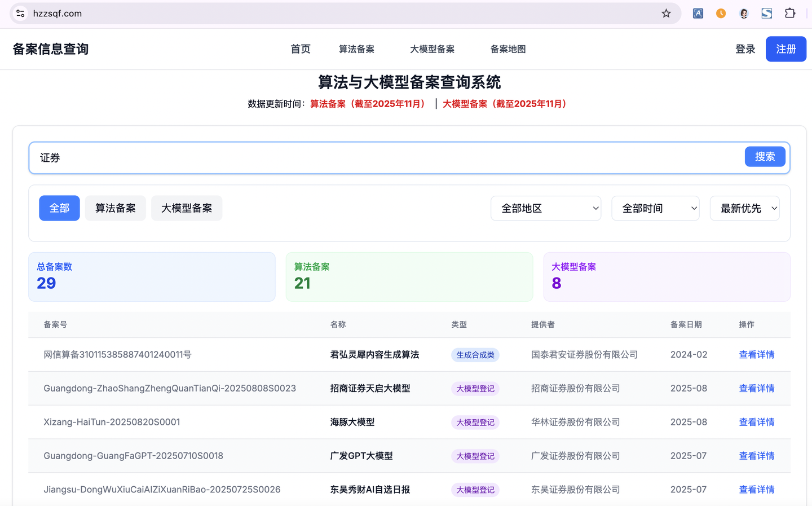812x506 pixels.
Task: Click the 总备案数 29 summary card
Action: [x=152, y=276]
